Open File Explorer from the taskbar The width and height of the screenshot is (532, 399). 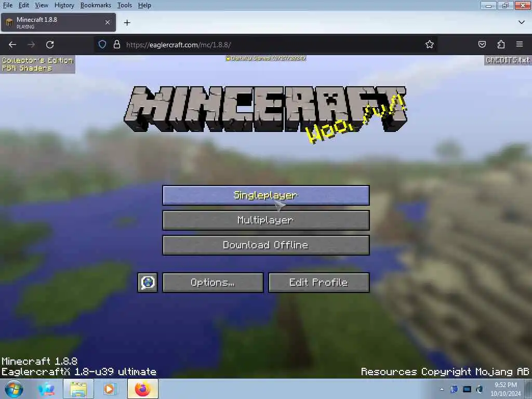pyautogui.click(x=78, y=389)
